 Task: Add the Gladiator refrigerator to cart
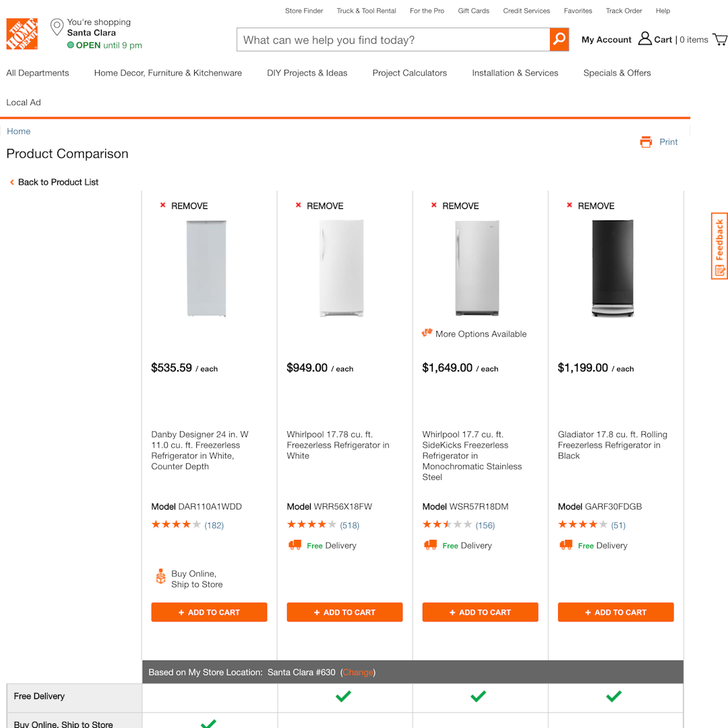click(x=615, y=612)
